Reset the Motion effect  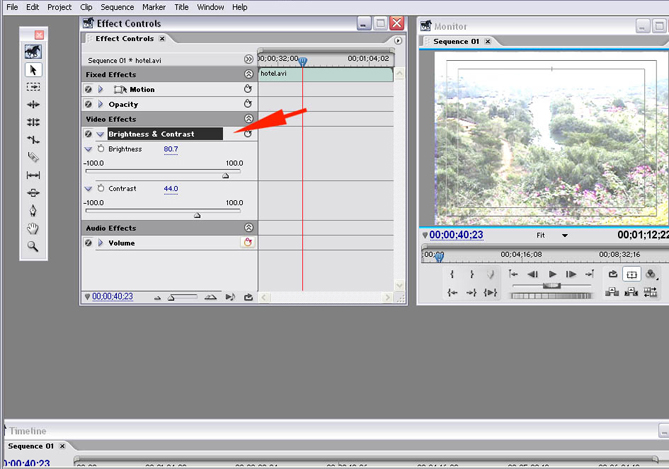click(x=247, y=89)
